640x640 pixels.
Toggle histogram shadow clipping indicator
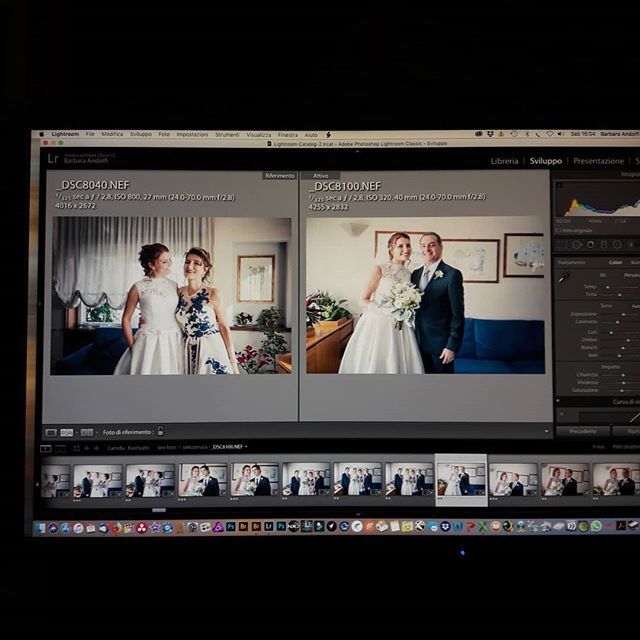coord(560,185)
